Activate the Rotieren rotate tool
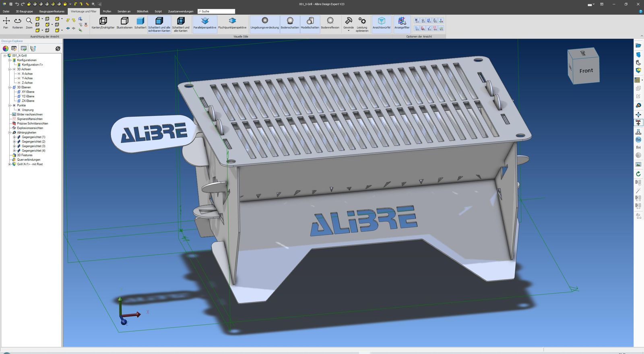 click(17, 23)
